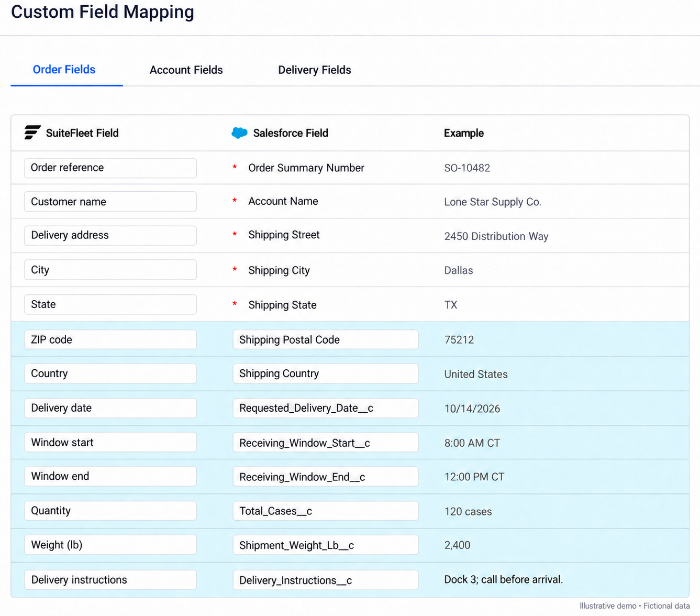700x616 pixels.
Task: Click the Order reference SuiteFleet field
Action: coord(110,168)
